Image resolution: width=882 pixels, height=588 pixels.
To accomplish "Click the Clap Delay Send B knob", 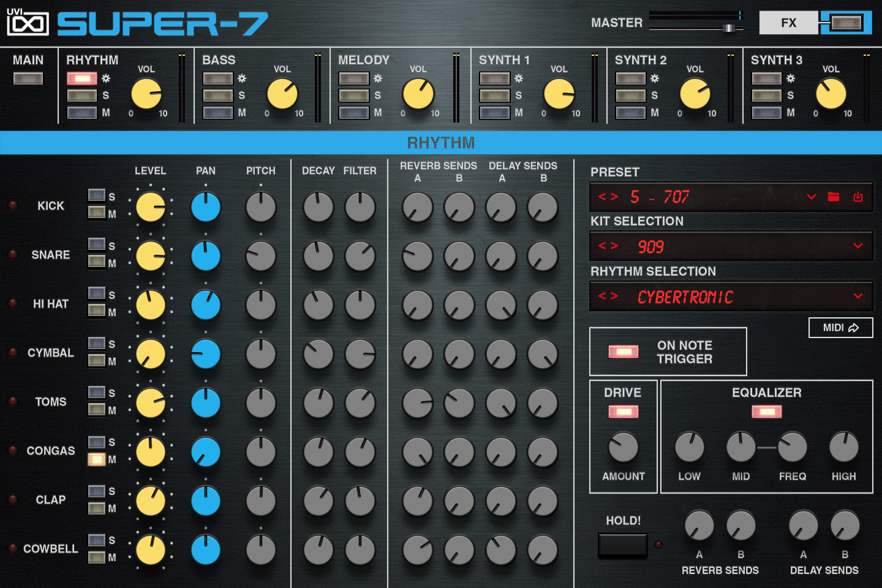I will (543, 501).
